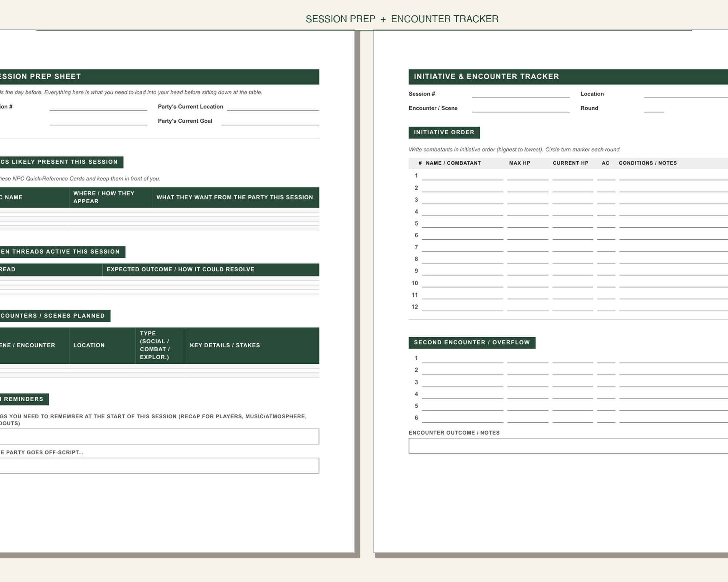Click the Location blank line in Encounter Tracker
This screenshot has width=728, height=582.
(686, 94)
